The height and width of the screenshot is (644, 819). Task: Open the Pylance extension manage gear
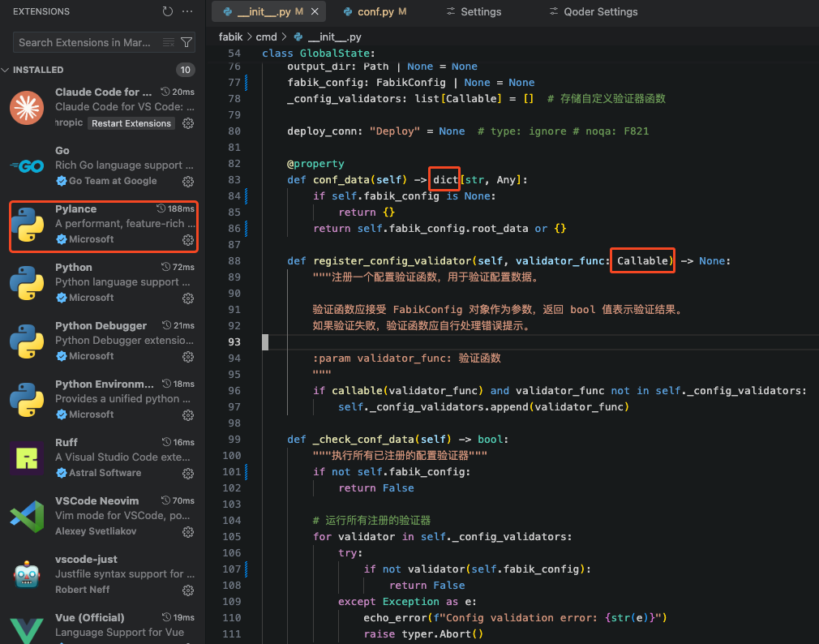point(188,240)
